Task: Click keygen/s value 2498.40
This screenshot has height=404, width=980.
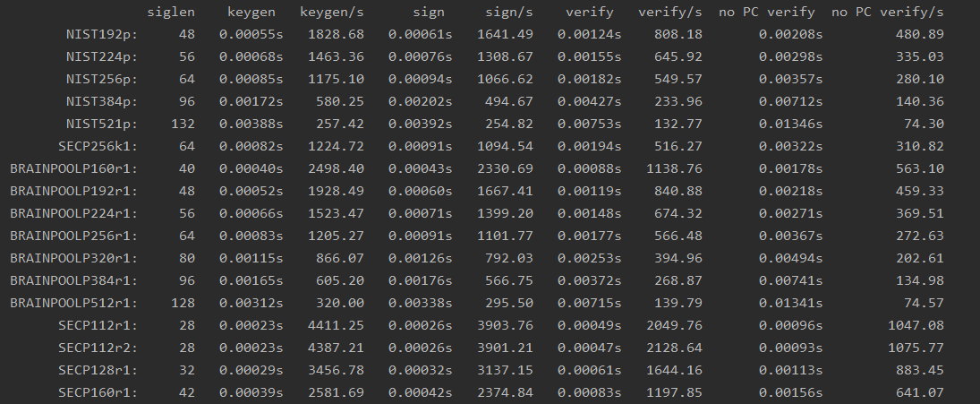Action: (x=337, y=168)
